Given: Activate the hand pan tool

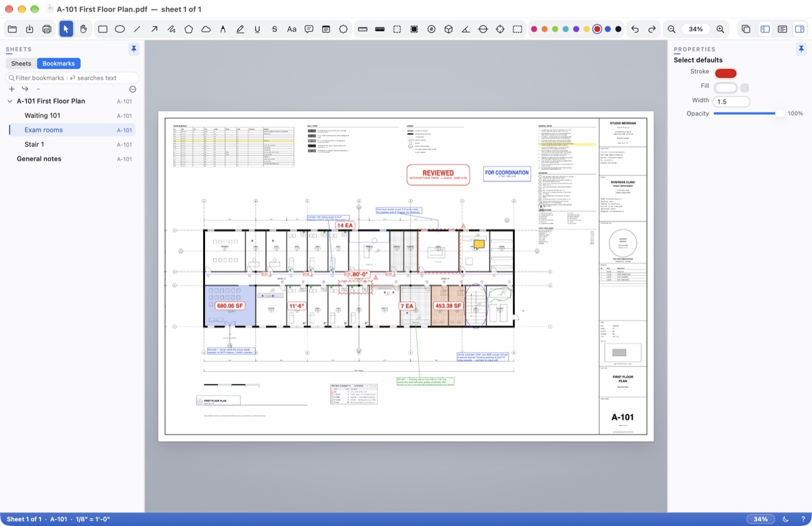Looking at the screenshot, I should pyautogui.click(x=83, y=29).
